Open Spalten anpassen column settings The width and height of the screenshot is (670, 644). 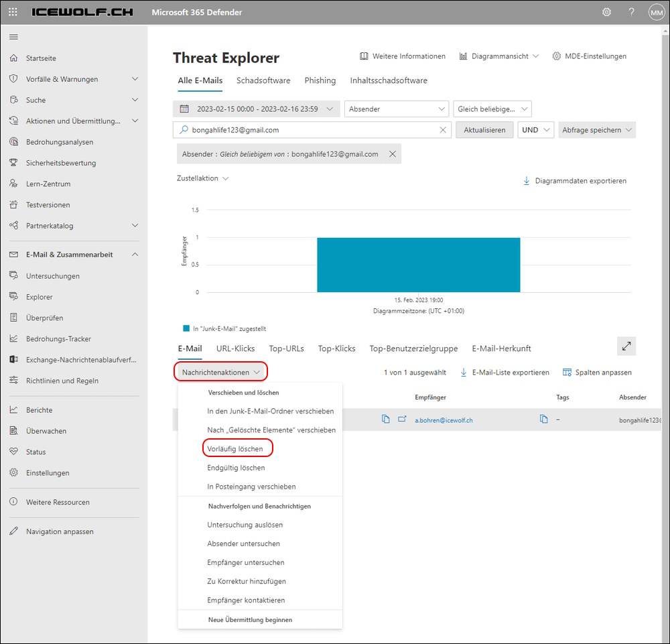pyautogui.click(x=597, y=372)
